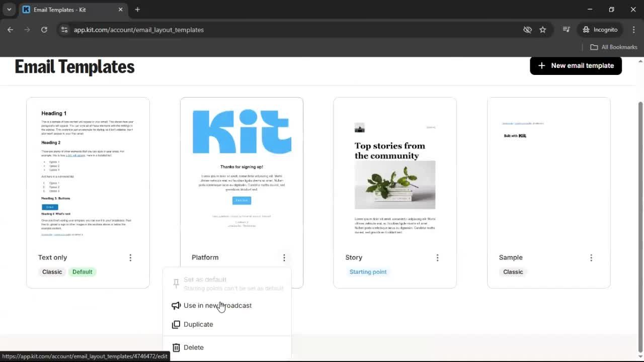Open options menu for Story template
Viewport: 644px width, 362px height.
pyautogui.click(x=437, y=257)
